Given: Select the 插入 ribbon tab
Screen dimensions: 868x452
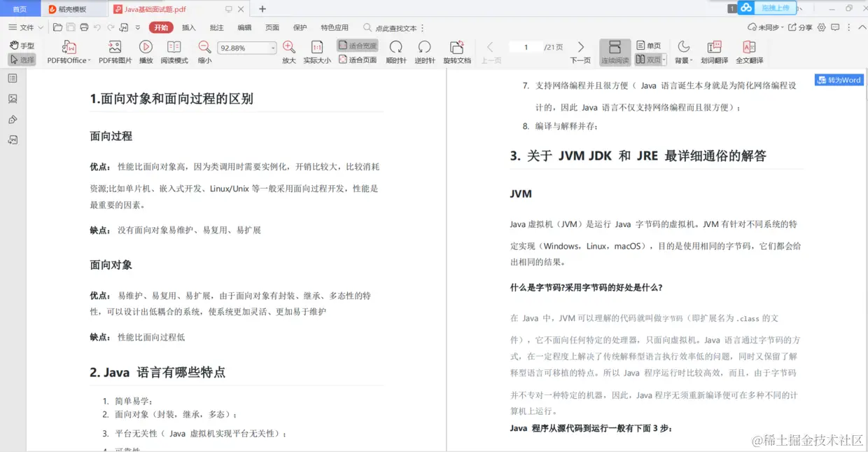Looking at the screenshot, I should point(189,27).
